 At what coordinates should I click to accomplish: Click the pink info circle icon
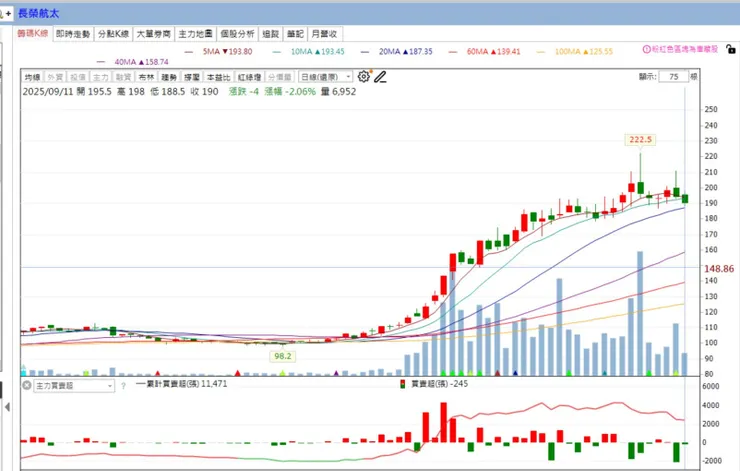[646, 49]
